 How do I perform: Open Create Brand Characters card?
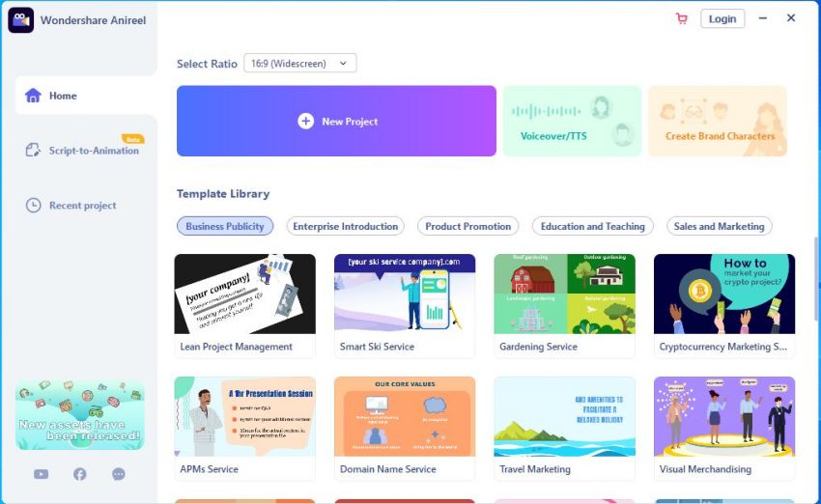click(718, 121)
